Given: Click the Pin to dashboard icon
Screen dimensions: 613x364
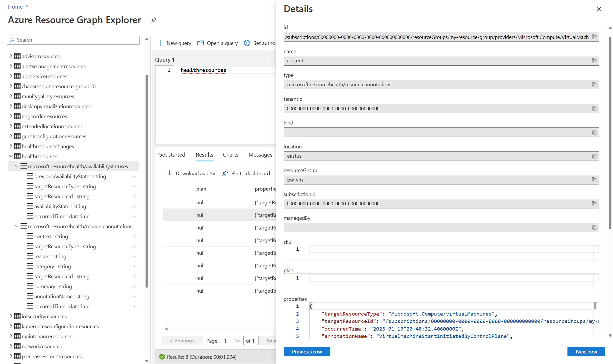Looking at the screenshot, I should coord(225,173).
